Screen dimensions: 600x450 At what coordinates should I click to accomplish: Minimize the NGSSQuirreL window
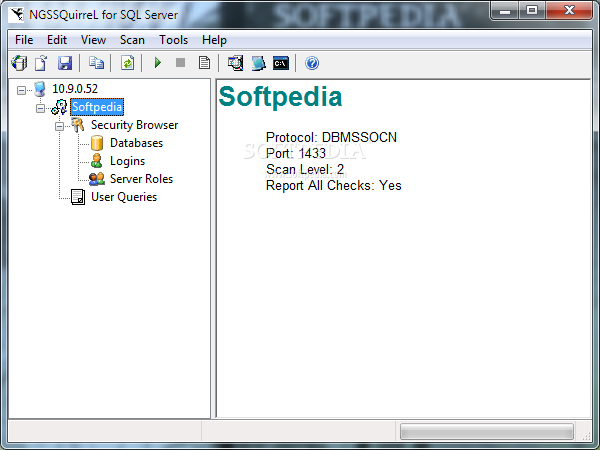[505, 11]
